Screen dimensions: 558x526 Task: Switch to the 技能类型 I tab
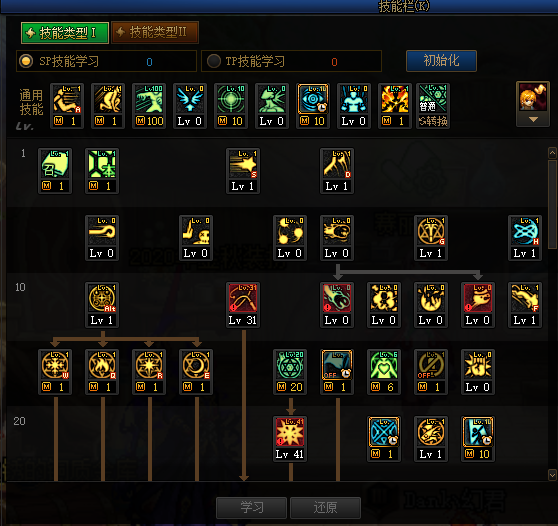click(65, 33)
